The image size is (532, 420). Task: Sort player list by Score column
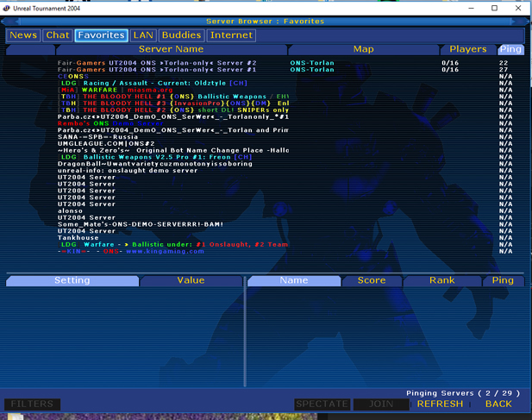coord(372,281)
